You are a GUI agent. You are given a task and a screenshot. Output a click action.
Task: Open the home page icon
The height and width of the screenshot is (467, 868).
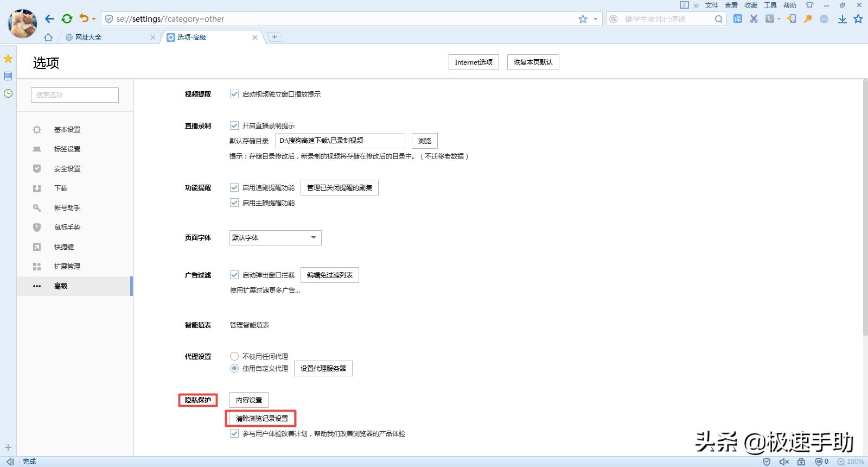(48, 37)
